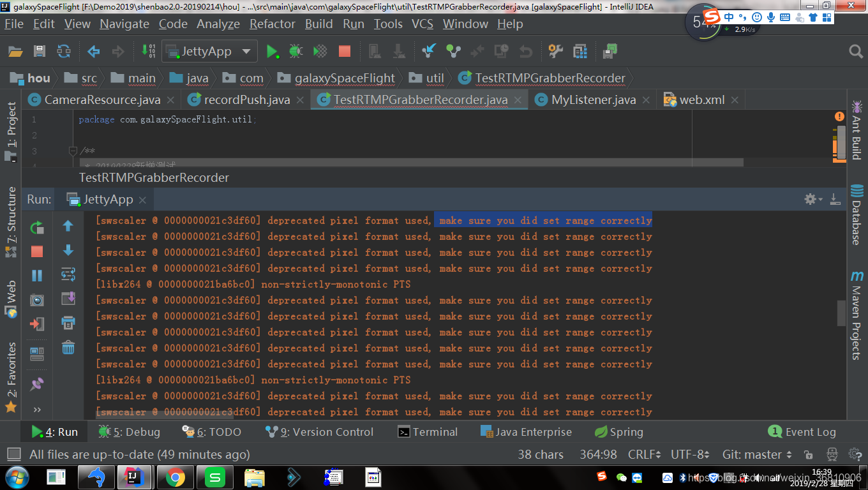Build project using the green binary arrow icon

[x=148, y=51]
